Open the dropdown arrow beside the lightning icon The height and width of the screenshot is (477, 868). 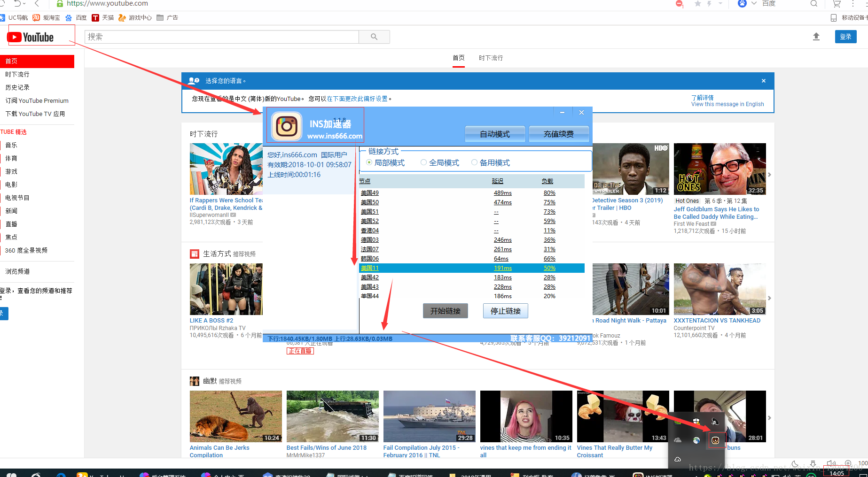720,4
